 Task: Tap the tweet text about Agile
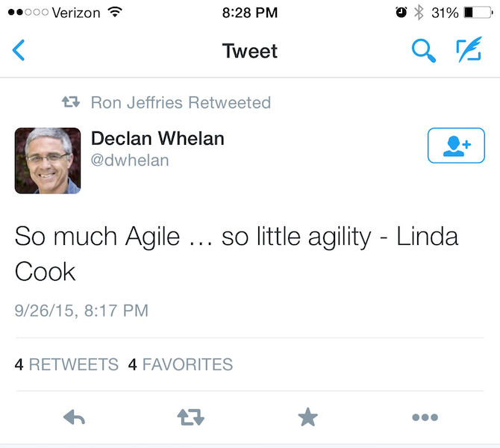[x=237, y=254]
